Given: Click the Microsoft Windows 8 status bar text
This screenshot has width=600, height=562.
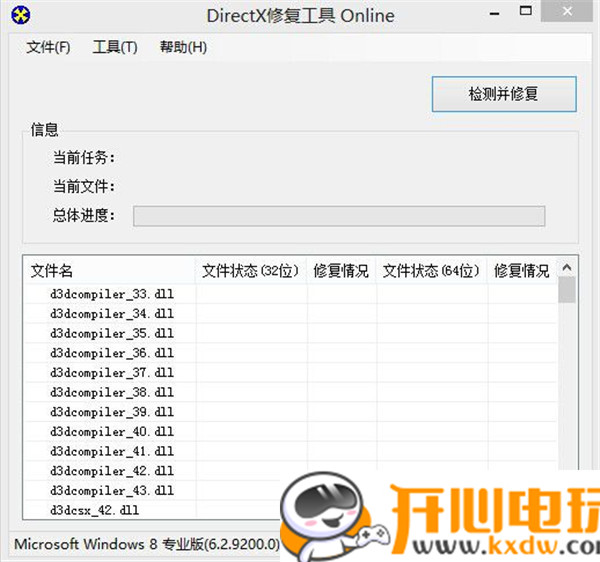Looking at the screenshot, I should [x=147, y=544].
